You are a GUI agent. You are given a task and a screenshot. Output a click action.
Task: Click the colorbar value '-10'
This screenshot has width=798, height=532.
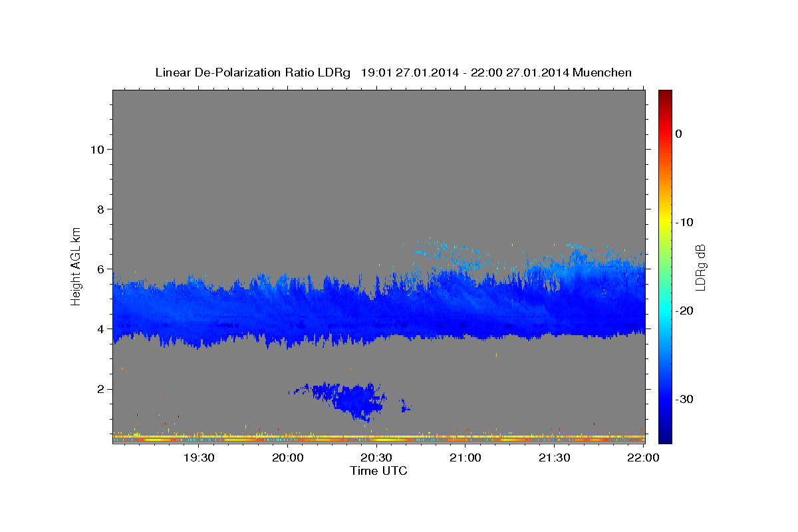[685, 222]
